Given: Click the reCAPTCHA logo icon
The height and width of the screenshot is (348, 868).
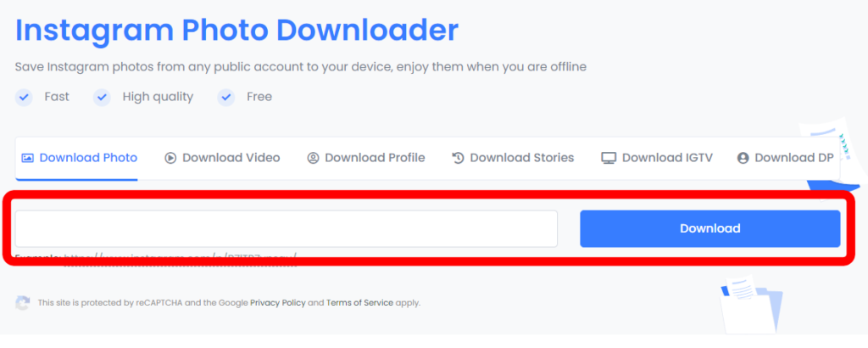Looking at the screenshot, I should [23, 303].
